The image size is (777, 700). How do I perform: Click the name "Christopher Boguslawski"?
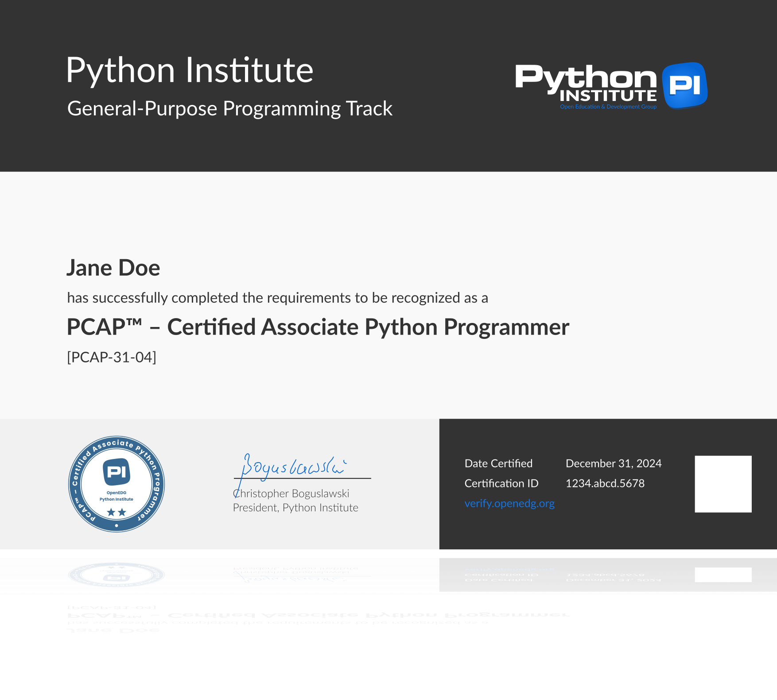[x=291, y=494]
